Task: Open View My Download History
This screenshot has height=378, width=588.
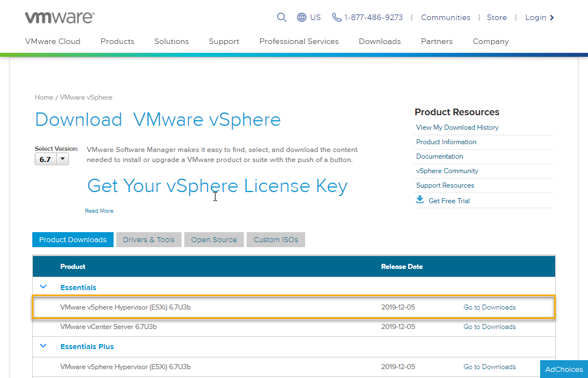Action: point(458,127)
